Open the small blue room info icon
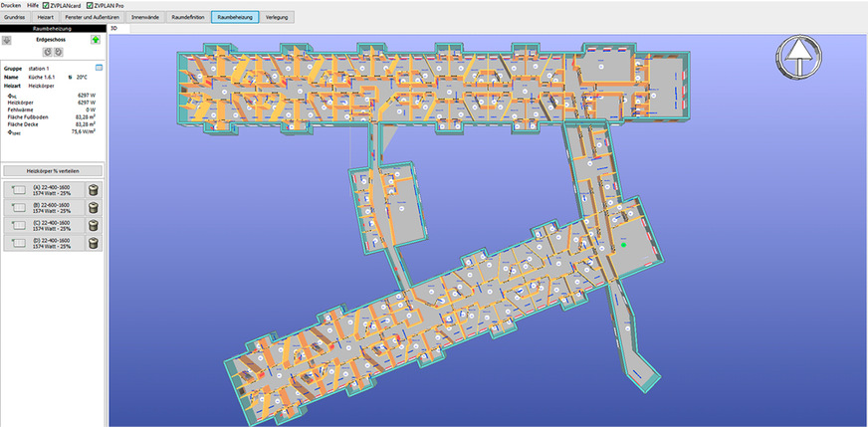 tap(99, 68)
